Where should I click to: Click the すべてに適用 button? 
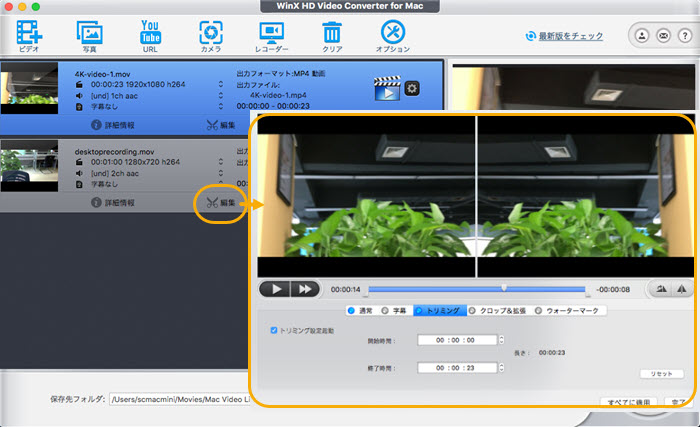tap(629, 402)
